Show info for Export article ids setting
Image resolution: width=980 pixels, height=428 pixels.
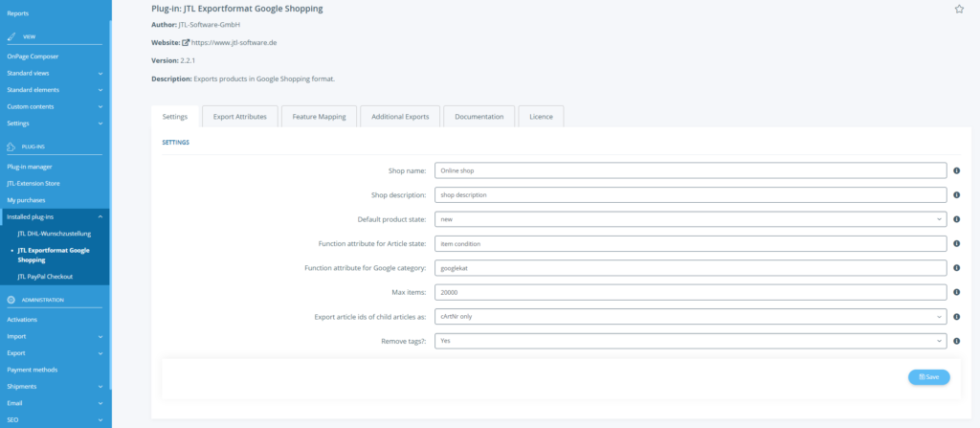point(956,317)
